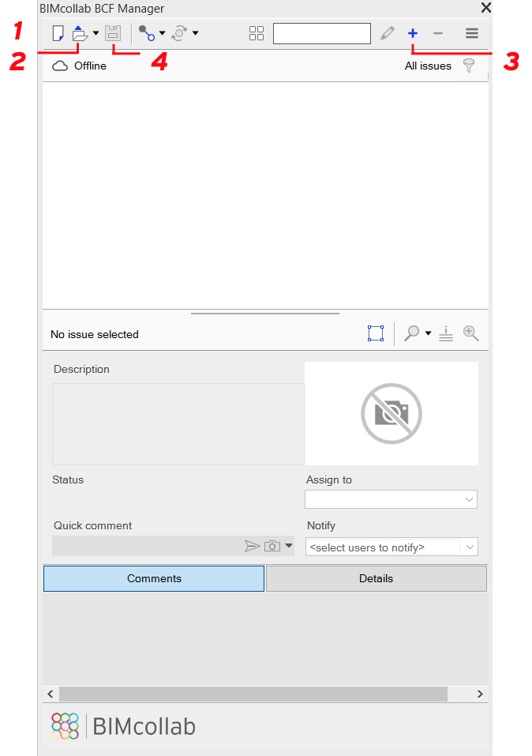
Task: Open the Assign to dropdown
Action: click(391, 499)
